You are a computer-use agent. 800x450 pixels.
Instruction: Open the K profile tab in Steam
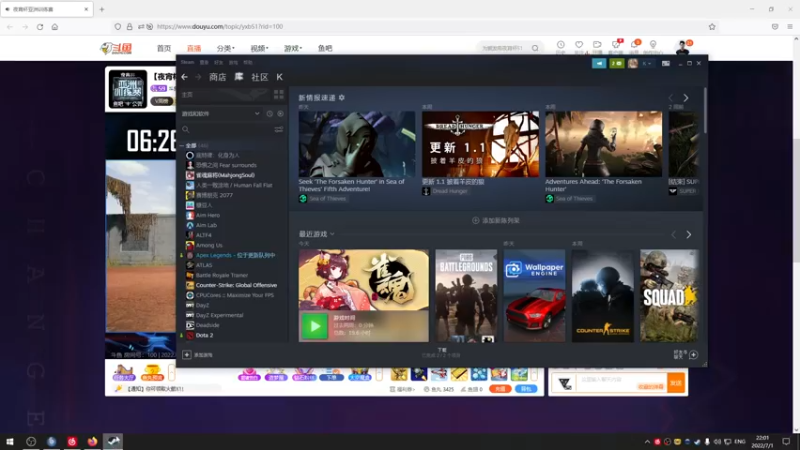tap(280, 77)
